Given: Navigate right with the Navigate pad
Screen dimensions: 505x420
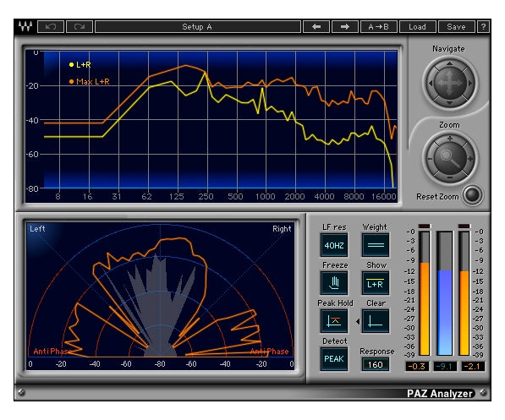Looking at the screenshot, I should (469, 83).
